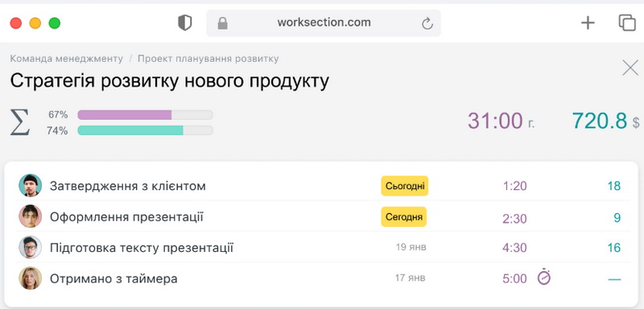Click cost value 18
The height and width of the screenshot is (309, 644).
click(x=614, y=187)
